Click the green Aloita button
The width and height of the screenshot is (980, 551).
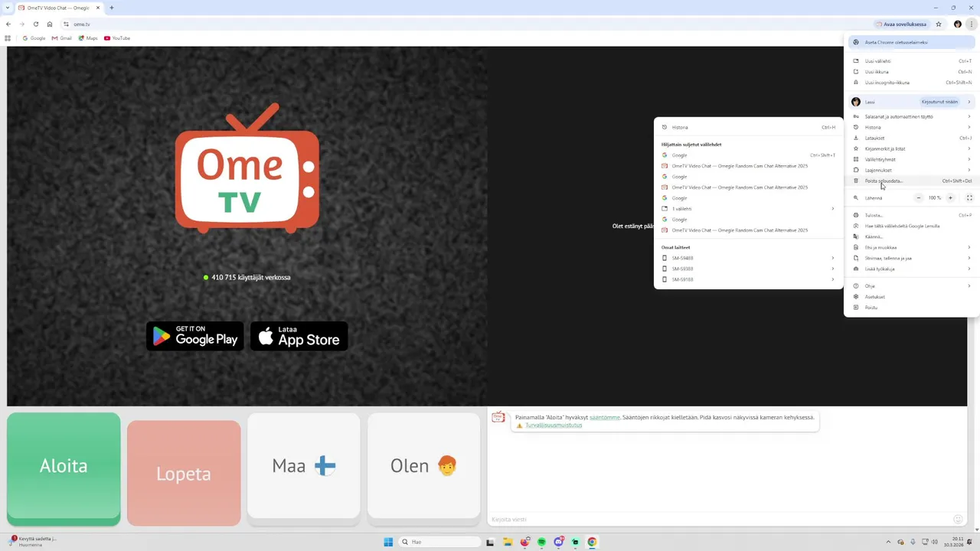tap(64, 468)
